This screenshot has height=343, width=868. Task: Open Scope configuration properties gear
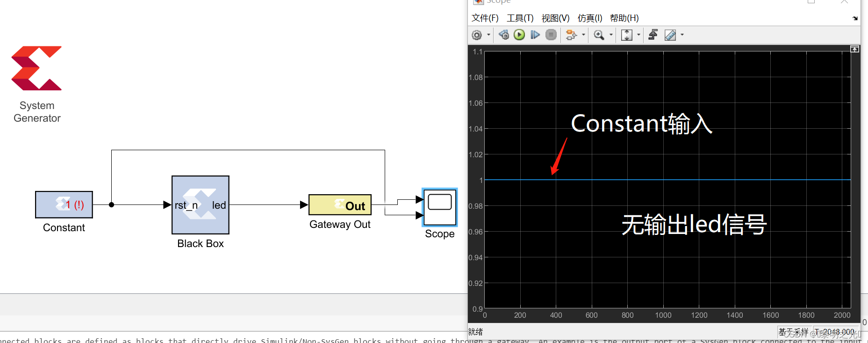point(477,35)
